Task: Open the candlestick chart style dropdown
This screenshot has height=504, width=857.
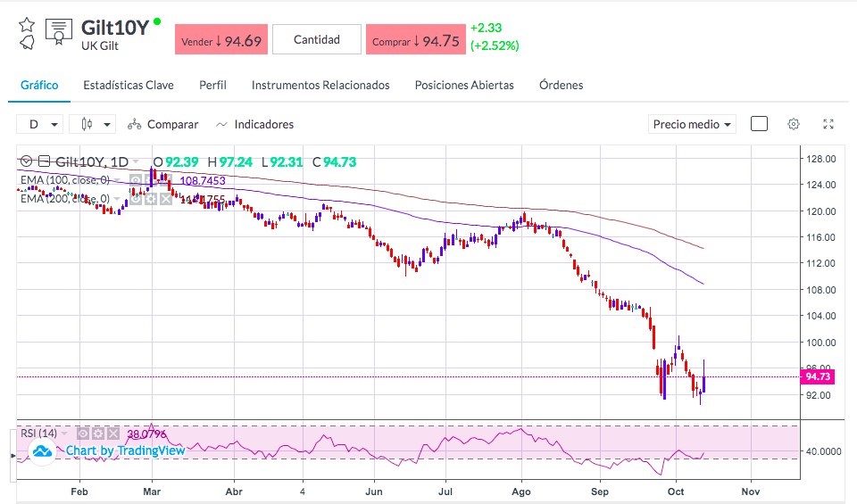Action: click(x=92, y=125)
